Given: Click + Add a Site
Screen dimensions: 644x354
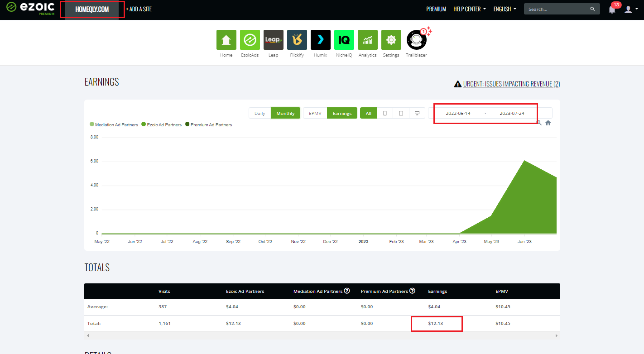Looking at the screenshot, I should click(139, 9).
